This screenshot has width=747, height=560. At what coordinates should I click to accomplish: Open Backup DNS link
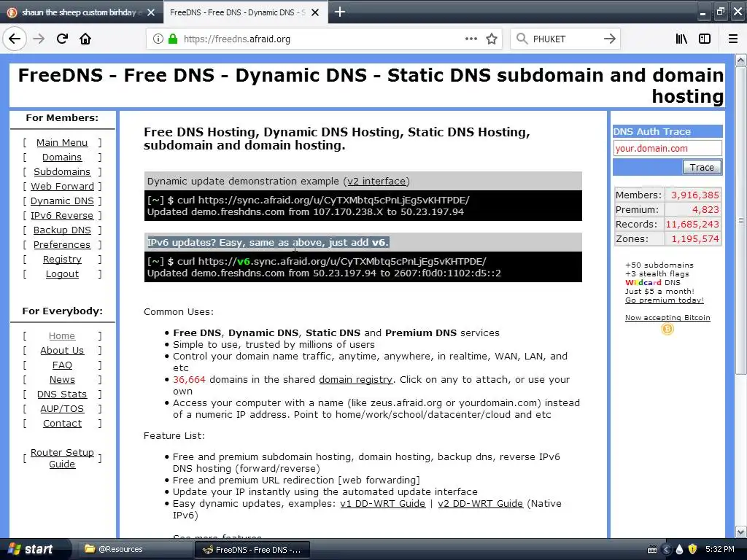pyautogui.click(x=62, y=230)
